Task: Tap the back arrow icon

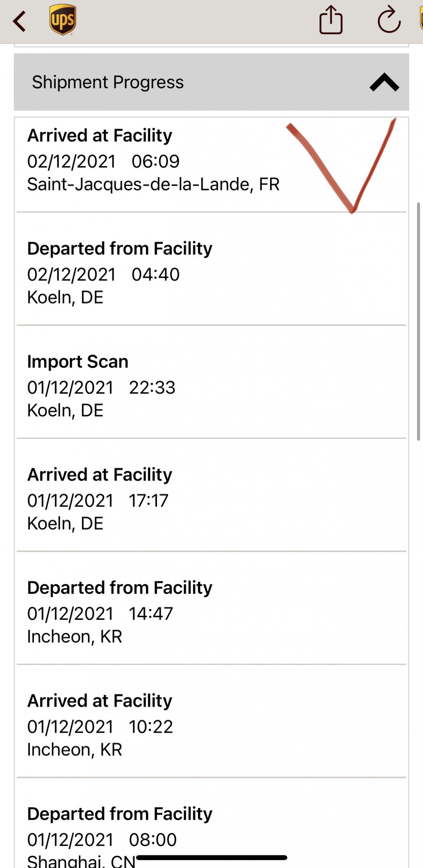Action: [x=20, y=21]
